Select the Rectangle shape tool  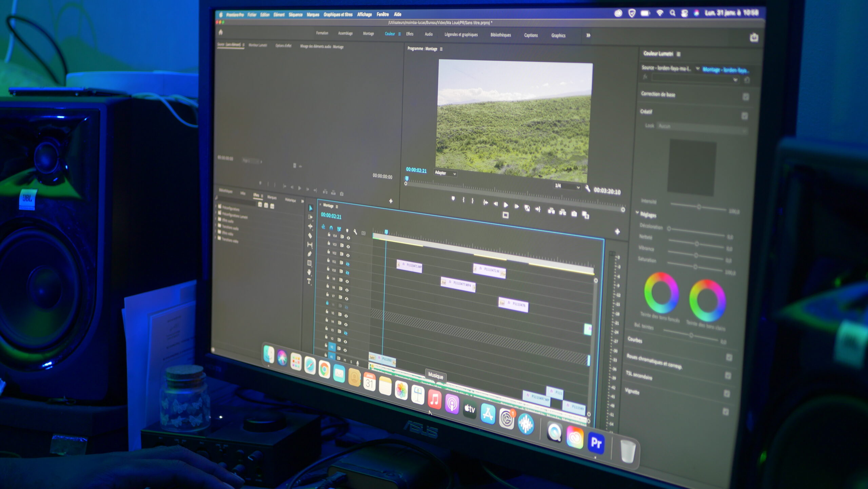point(309,263)
